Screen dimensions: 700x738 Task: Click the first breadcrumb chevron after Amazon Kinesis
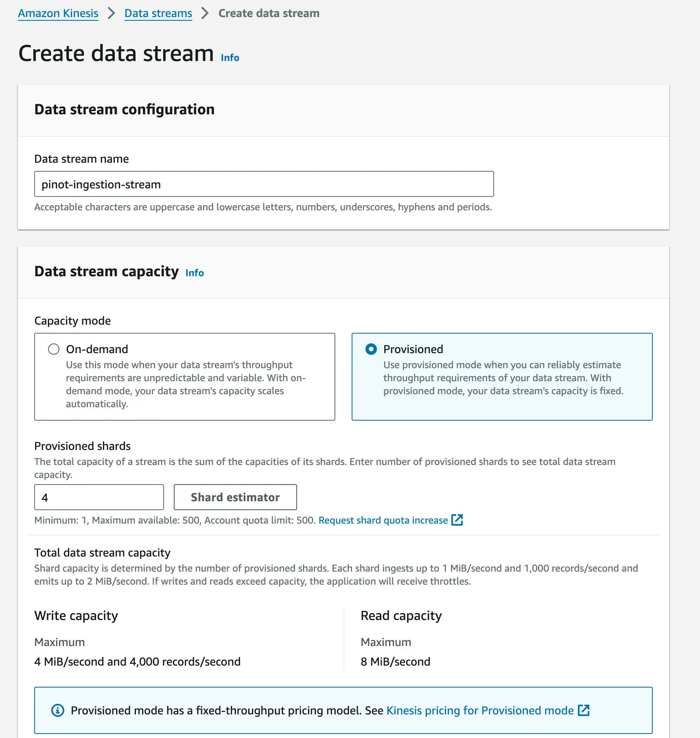(111, 13)
